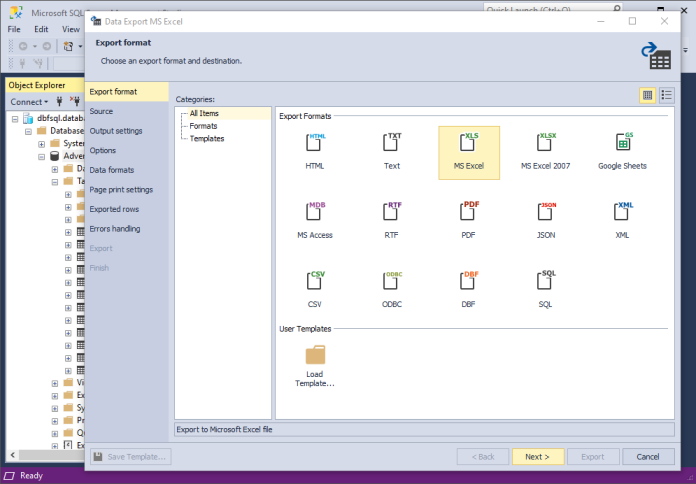Switch to large icons view mode

[648, 95]
